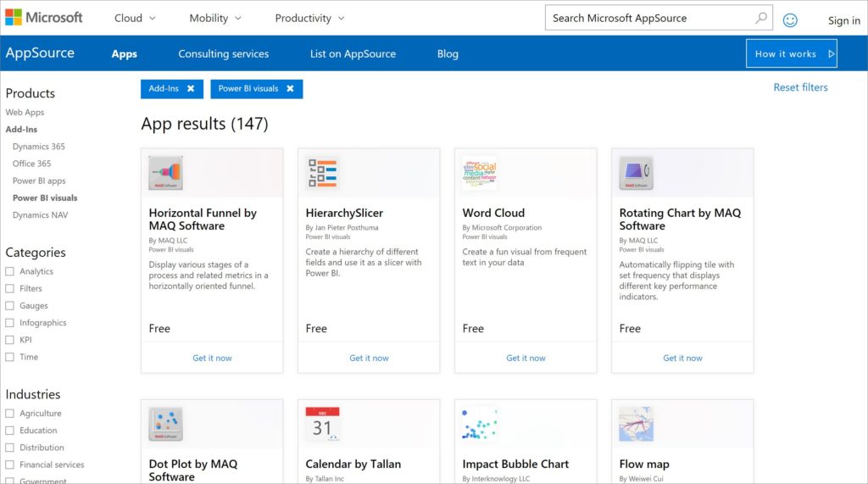This screenshot has width=868, height=484.
Task: Click the How it works play arrow
Action: point(831,53)
